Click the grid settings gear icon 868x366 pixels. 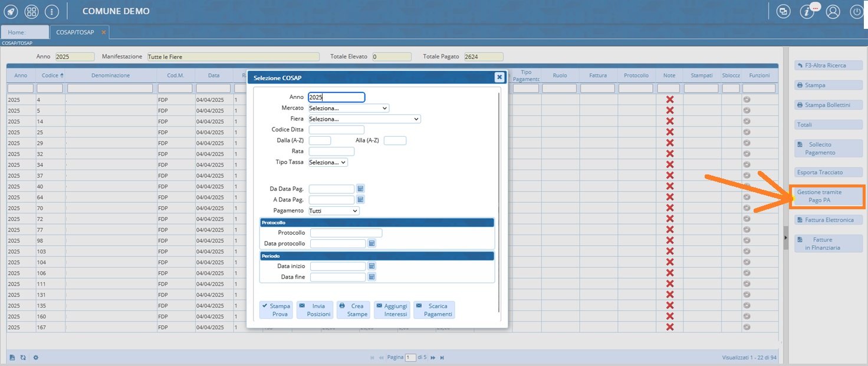[x=35, y=357]
